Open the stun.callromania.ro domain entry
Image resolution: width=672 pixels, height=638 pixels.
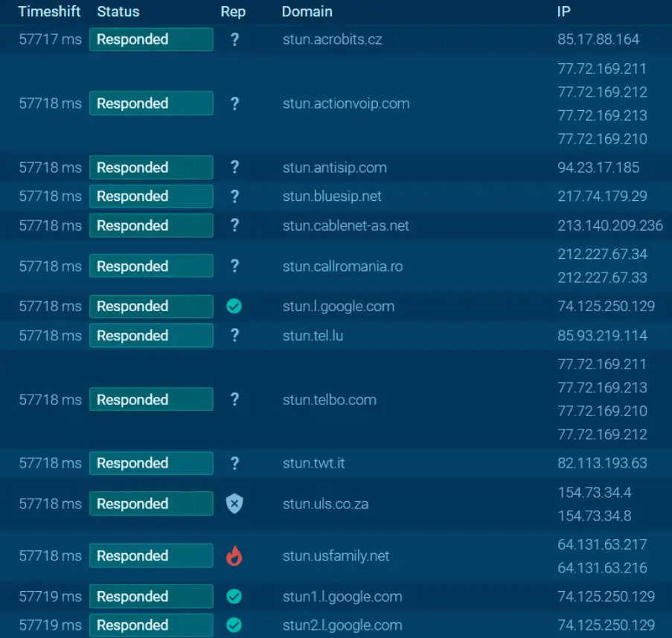(342, 267)
